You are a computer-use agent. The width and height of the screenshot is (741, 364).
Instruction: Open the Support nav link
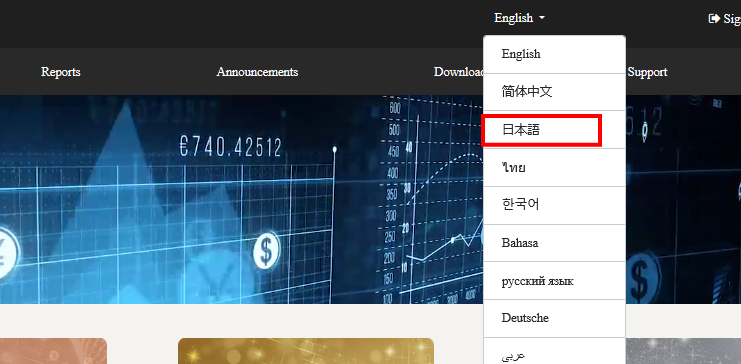[647, 72]
